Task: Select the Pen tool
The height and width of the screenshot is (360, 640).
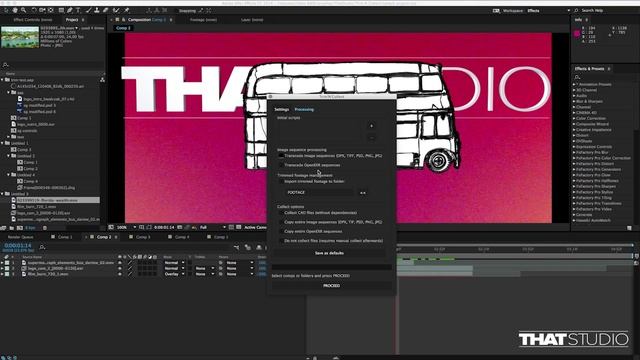Action: click(70, 10)
